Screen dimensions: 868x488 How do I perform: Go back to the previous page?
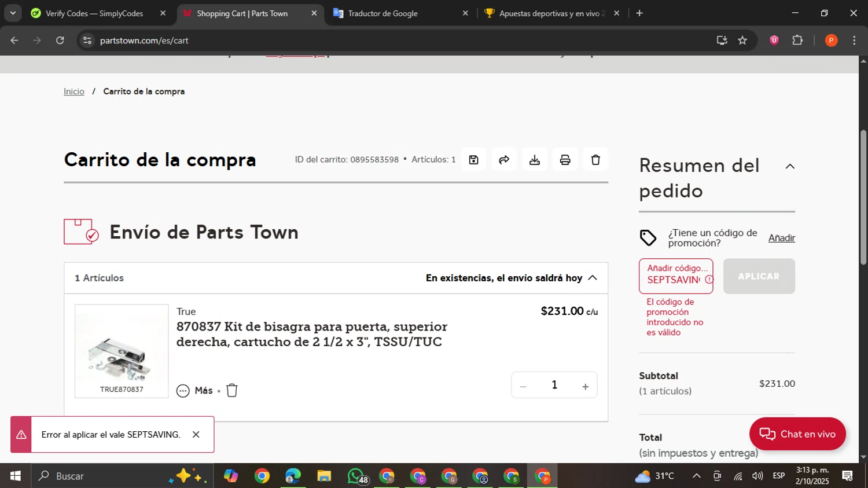pyautogui.click(x=14, y=41)
